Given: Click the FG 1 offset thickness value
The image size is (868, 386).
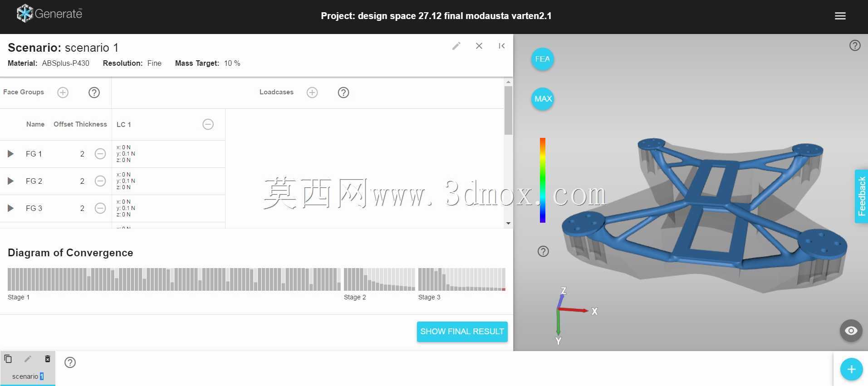Looking at the screenshot, I should [82, 154].
